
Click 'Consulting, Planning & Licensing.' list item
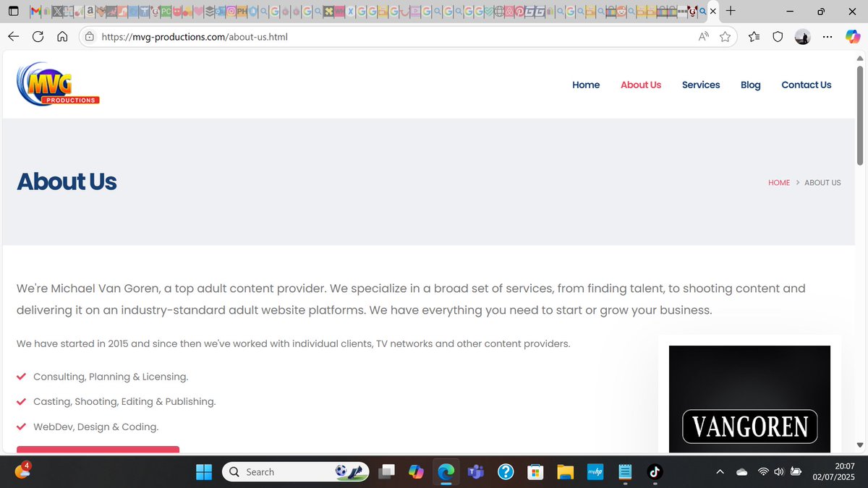[111, 377]
